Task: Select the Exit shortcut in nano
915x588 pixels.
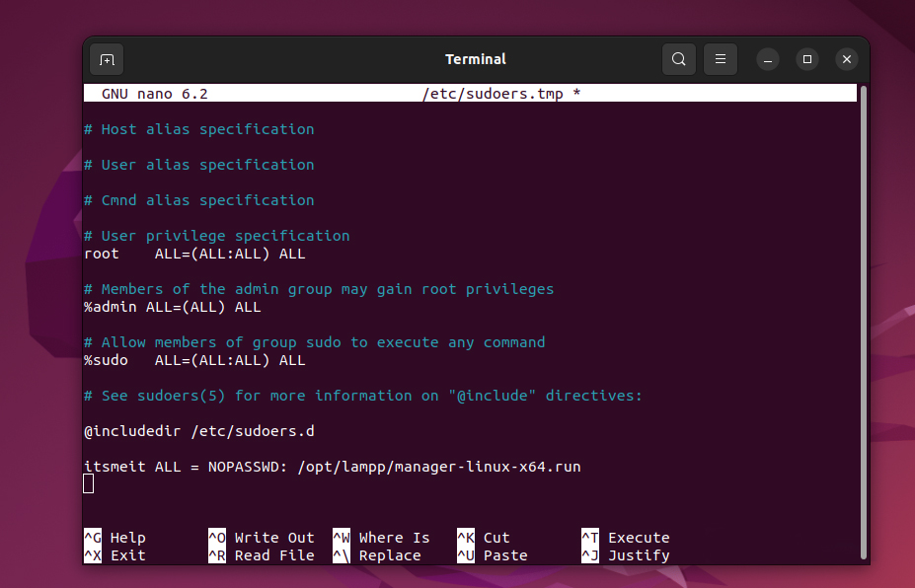Action: (x=117, y=554)
